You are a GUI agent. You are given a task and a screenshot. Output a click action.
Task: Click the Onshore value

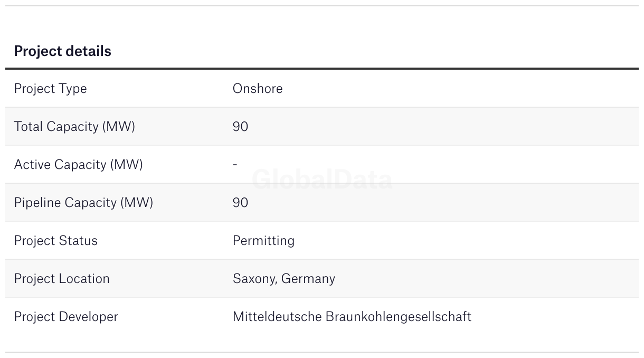click(258, 89)
